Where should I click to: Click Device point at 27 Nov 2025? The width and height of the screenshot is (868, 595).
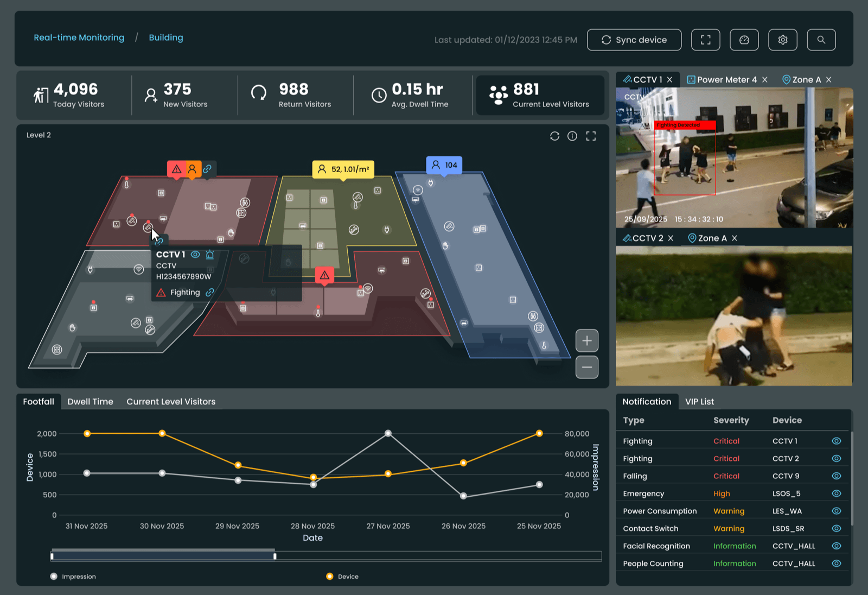click(x=388, y=474)
